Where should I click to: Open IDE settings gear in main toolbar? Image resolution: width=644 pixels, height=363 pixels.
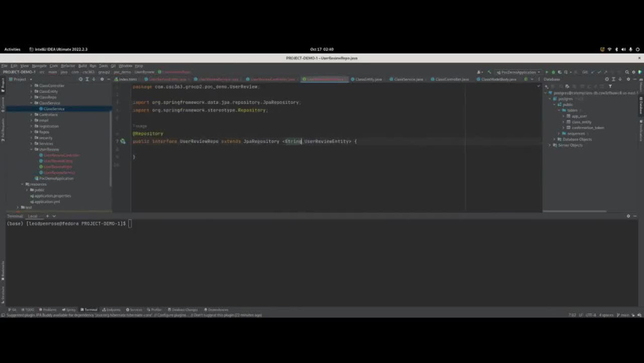[634, 72]
